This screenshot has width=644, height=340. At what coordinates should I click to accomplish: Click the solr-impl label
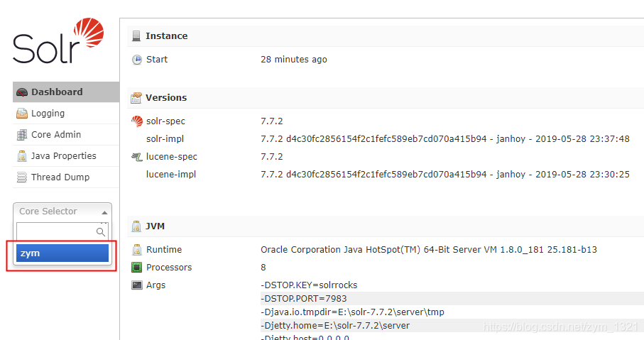[x=165, y=139]
